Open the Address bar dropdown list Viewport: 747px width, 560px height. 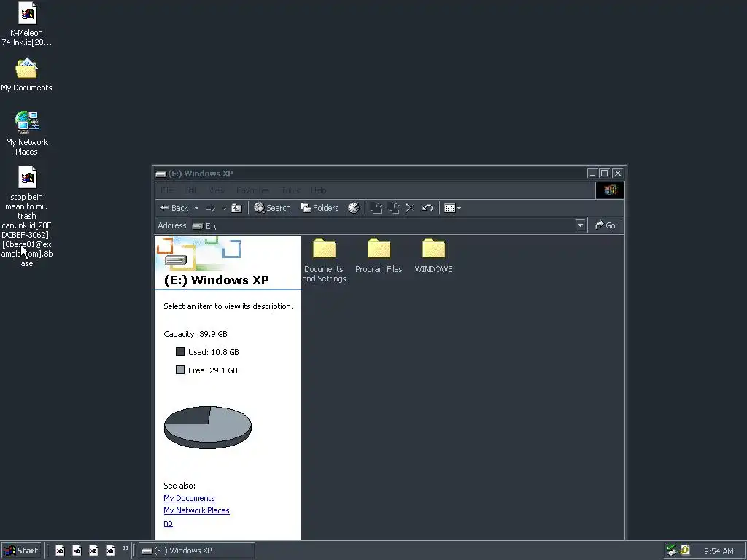pos(580,225)
